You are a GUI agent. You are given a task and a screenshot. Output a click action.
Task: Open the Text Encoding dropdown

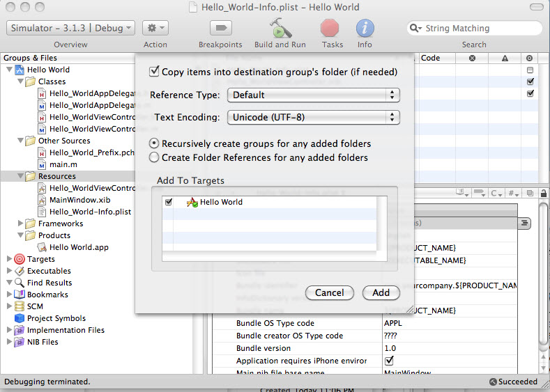[314, 117]
